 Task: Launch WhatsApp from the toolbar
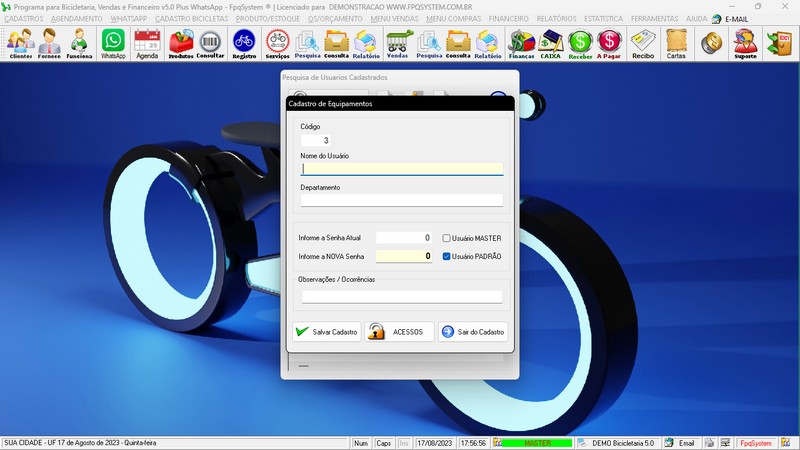pyautogui.click(x=113, y=43)
